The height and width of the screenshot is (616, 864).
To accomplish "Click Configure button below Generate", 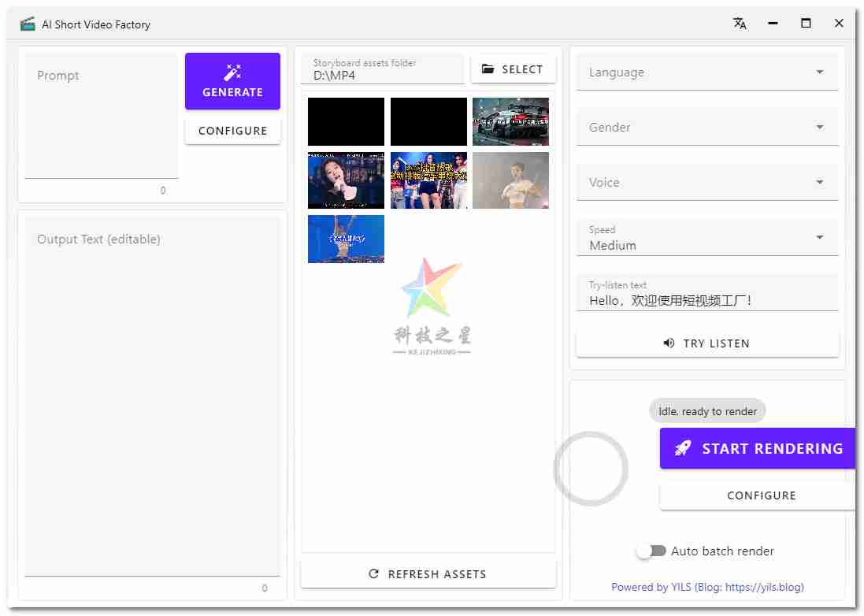I will click(232, 131).
